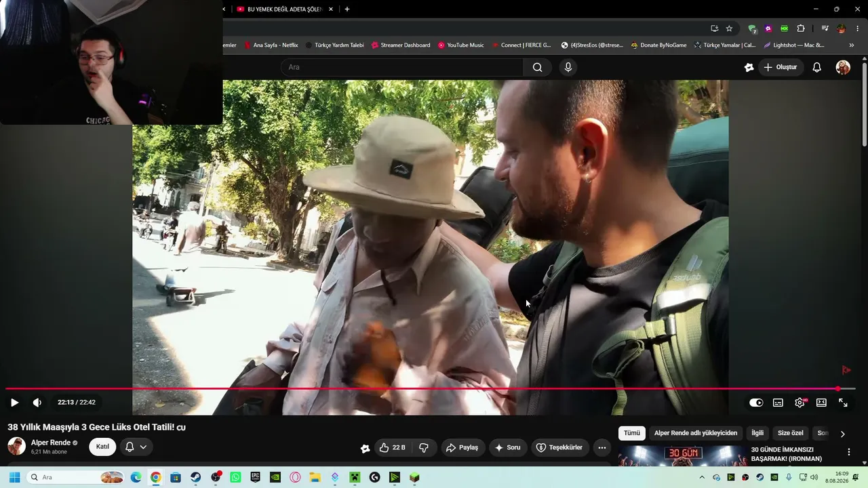Like the video with the thumbs-up button
The image size is (868, 488).
click(x=392, y=447)
